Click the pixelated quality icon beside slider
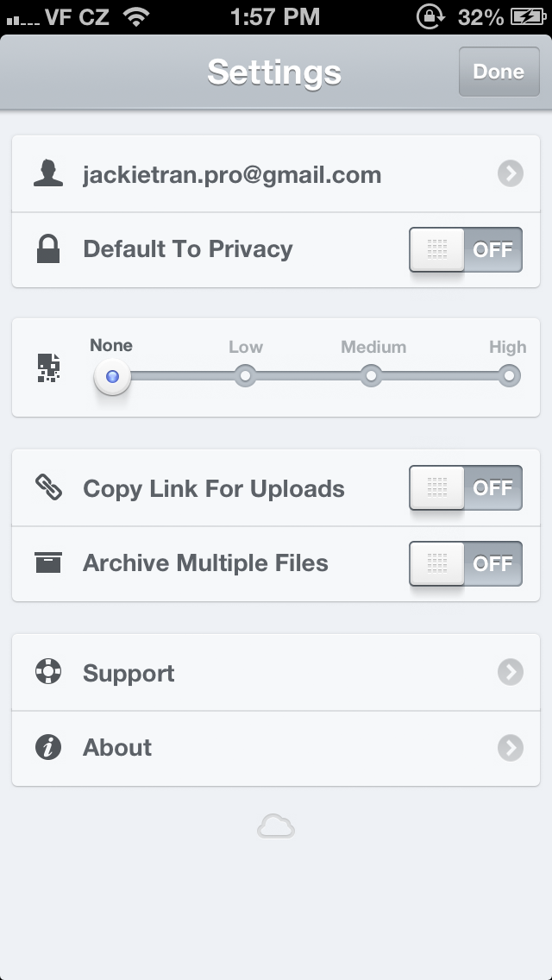Image resolution: width=552 pixels, height=980 pixels. pos(48,368)
